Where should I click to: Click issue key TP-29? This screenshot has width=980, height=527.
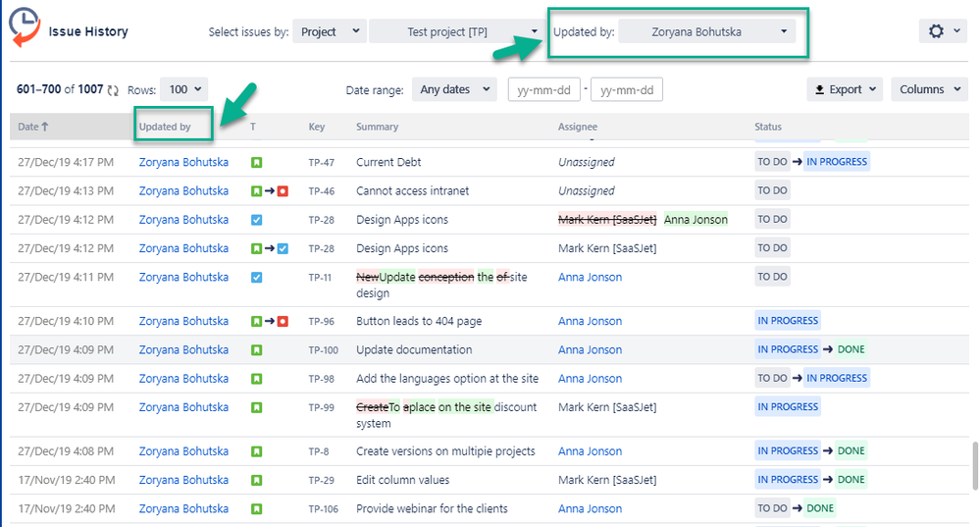point(321,480)
